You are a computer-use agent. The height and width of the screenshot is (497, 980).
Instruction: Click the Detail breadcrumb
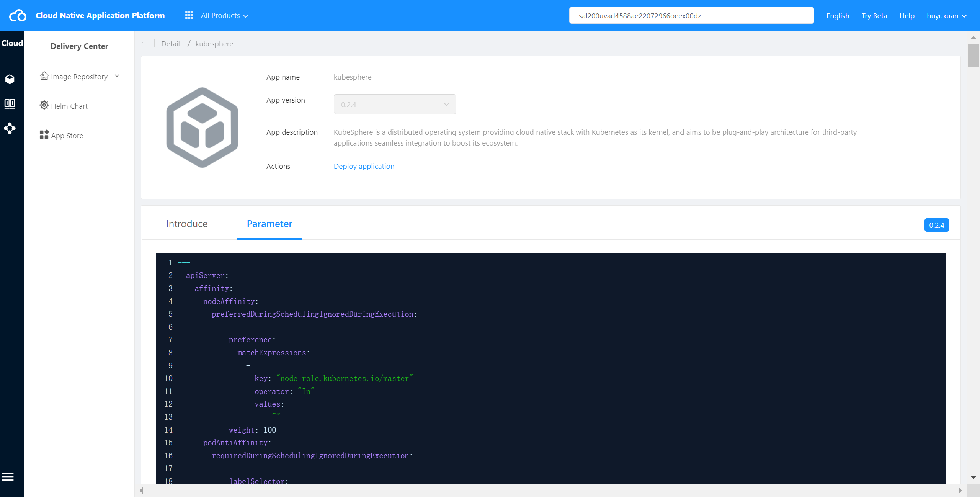click(x=170, y=44)
